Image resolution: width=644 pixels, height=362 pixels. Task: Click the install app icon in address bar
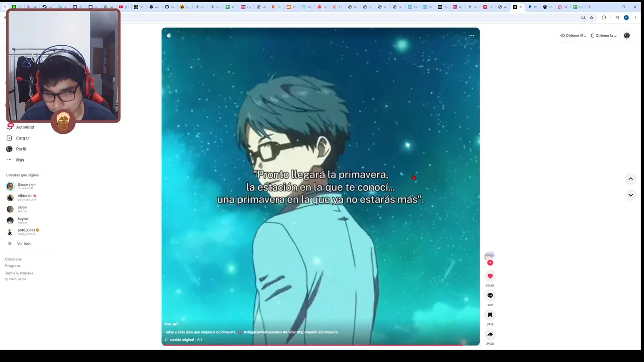tap(583, 17)
